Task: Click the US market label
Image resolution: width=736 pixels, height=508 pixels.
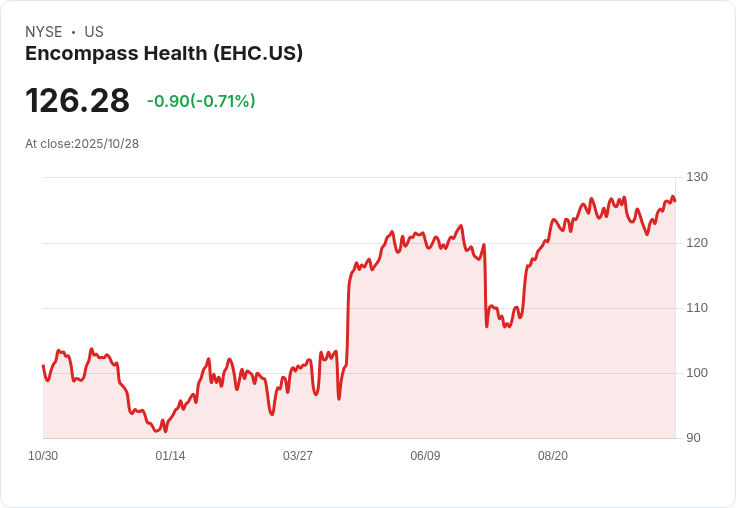Action: 94,32
